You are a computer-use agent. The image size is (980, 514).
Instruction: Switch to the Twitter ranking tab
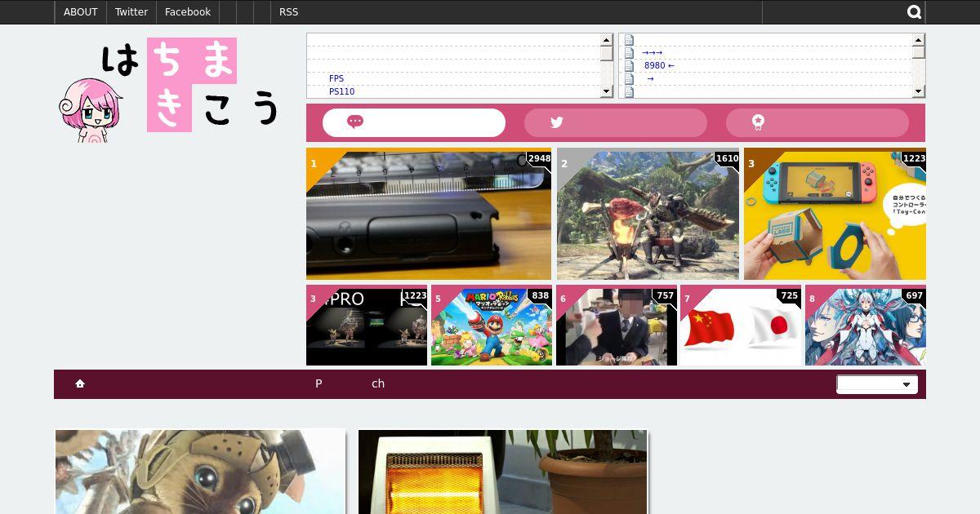(x=616, y=122)
